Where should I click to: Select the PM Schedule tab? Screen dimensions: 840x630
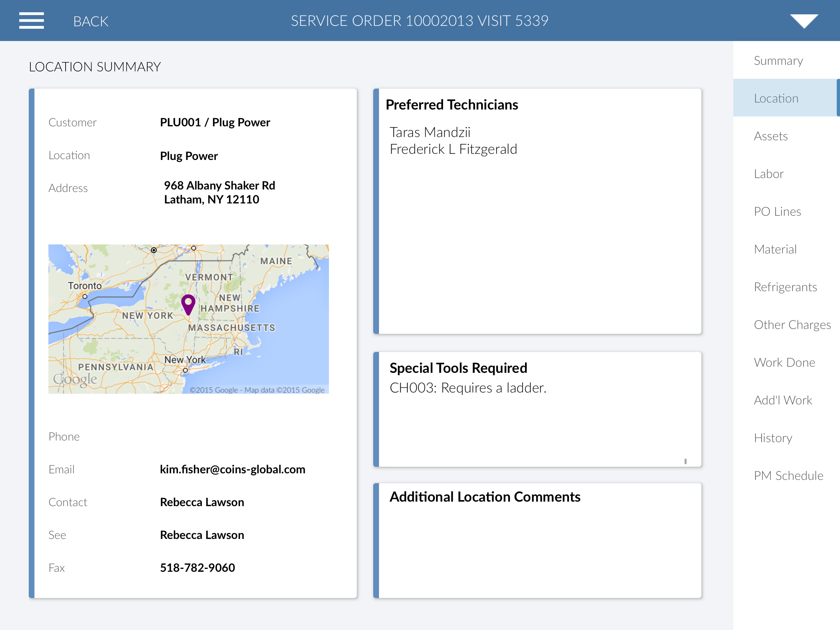(786, 475)
